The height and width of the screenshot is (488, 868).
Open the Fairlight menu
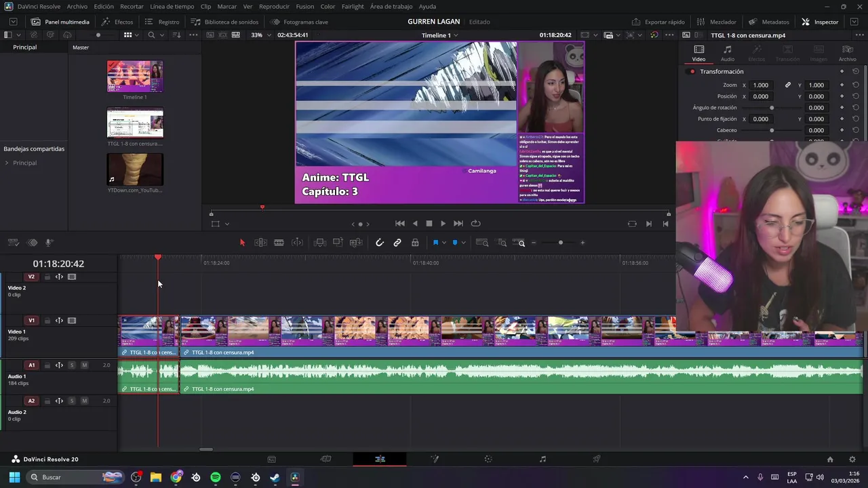353,6
